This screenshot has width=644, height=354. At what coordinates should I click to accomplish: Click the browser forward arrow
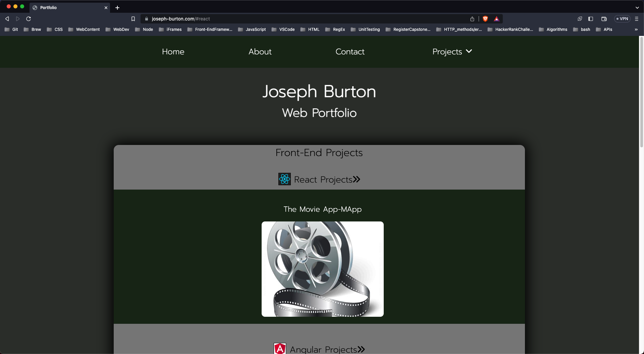pyautogui.click(x=18, y=19)
